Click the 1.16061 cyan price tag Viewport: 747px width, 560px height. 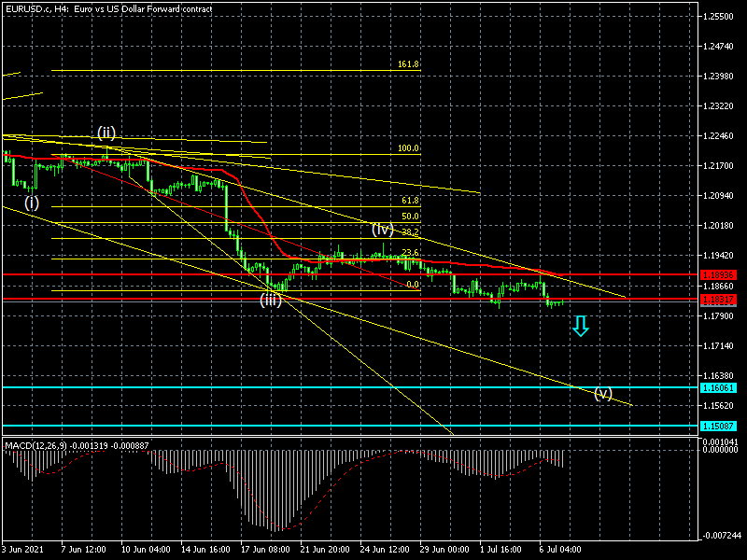click(x=717, y=387)
